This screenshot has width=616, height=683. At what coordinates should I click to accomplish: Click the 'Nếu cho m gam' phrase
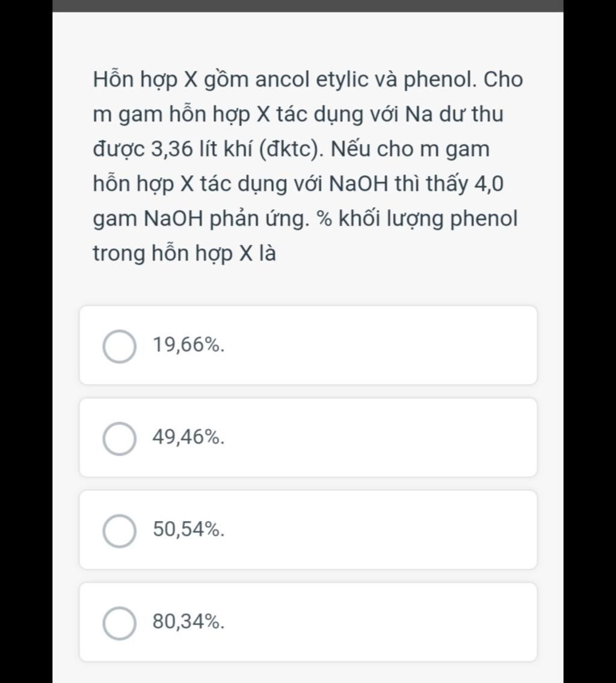(x=410, y=149)
